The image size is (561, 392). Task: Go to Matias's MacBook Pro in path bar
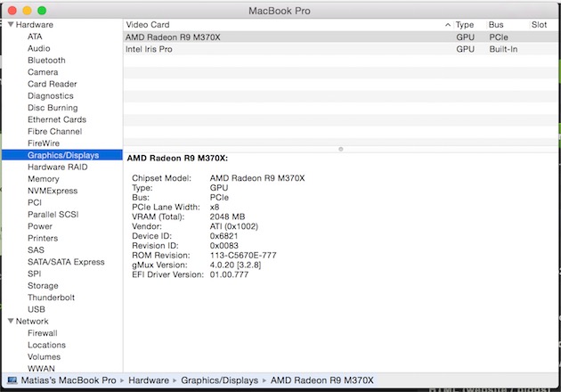(69, 380)
